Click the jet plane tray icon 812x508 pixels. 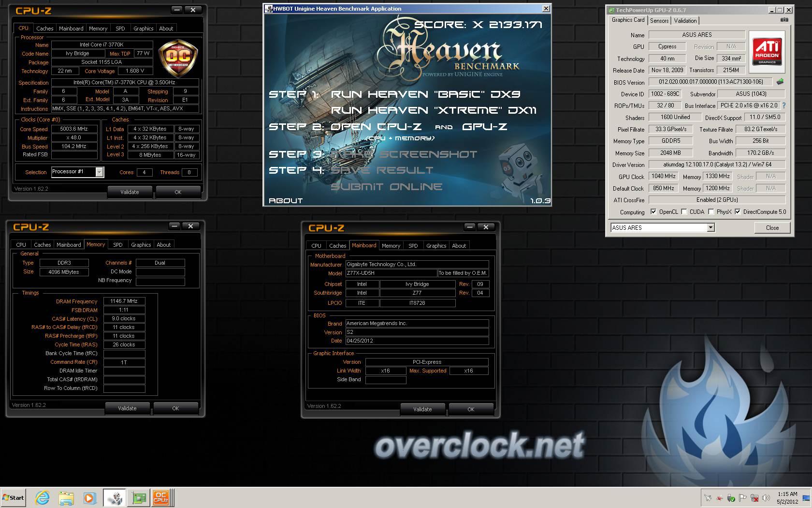(708, 498)
